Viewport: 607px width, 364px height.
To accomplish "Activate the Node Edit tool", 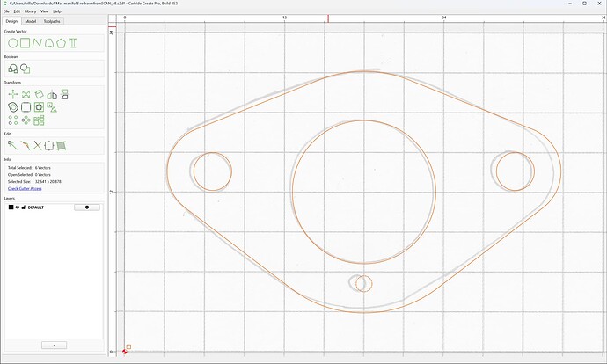I will click(x=12, y=145).
